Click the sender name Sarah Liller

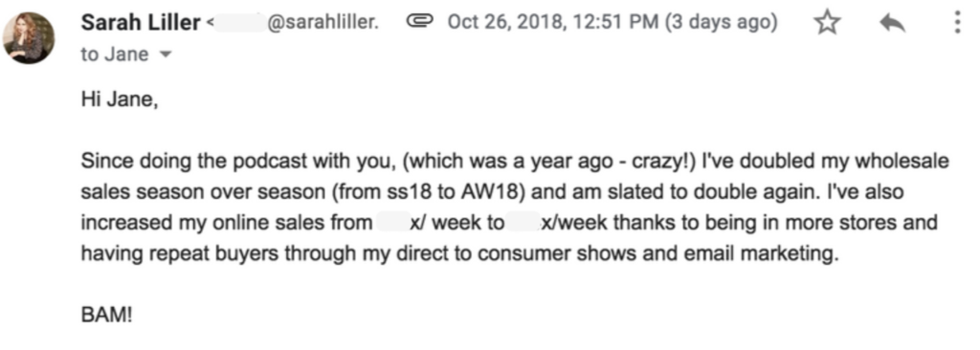pos(141,23)
